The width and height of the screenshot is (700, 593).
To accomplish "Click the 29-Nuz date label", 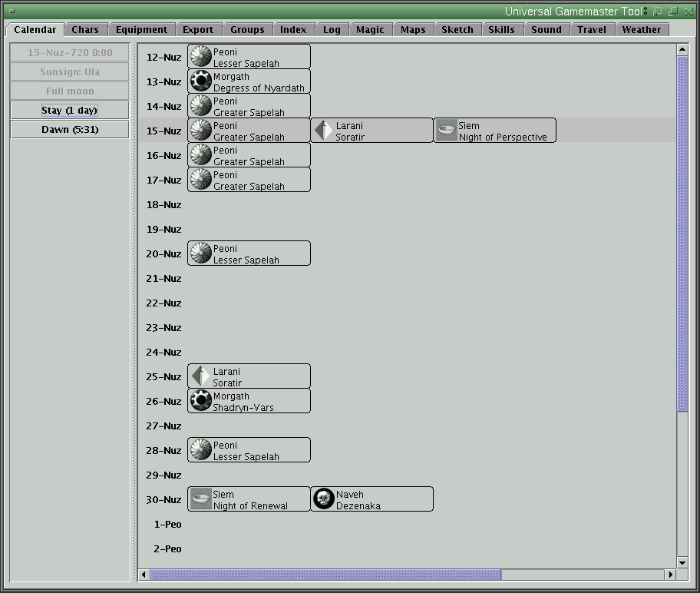I will 163,475.
